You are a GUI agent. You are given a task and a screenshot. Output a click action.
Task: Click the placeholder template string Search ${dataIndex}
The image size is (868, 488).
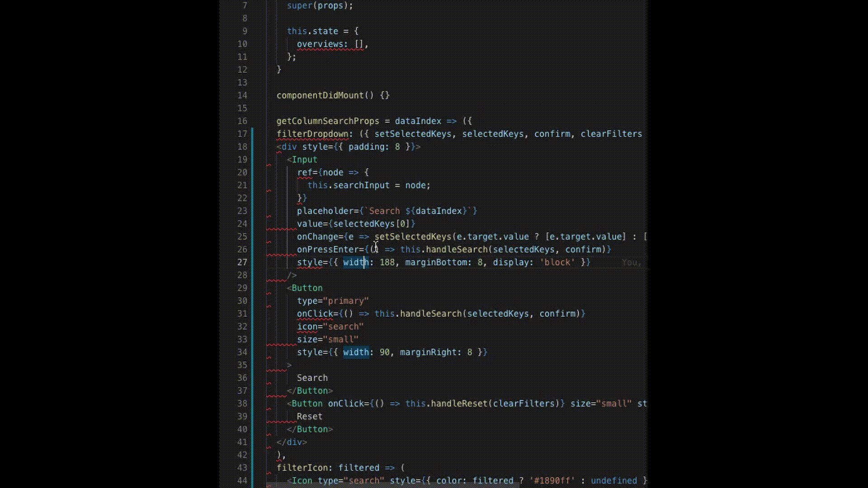click(418, 211)
